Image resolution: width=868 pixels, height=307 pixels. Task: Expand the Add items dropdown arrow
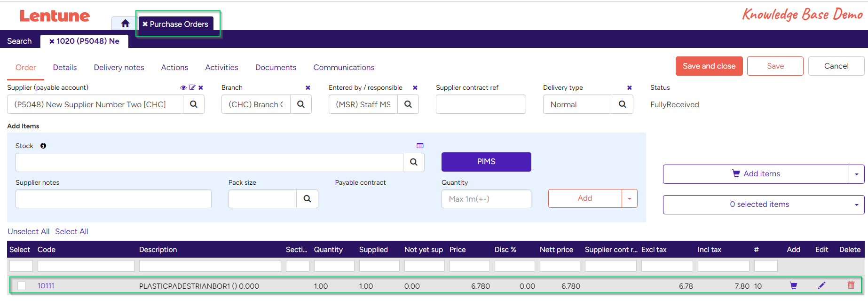coord(857,174)
